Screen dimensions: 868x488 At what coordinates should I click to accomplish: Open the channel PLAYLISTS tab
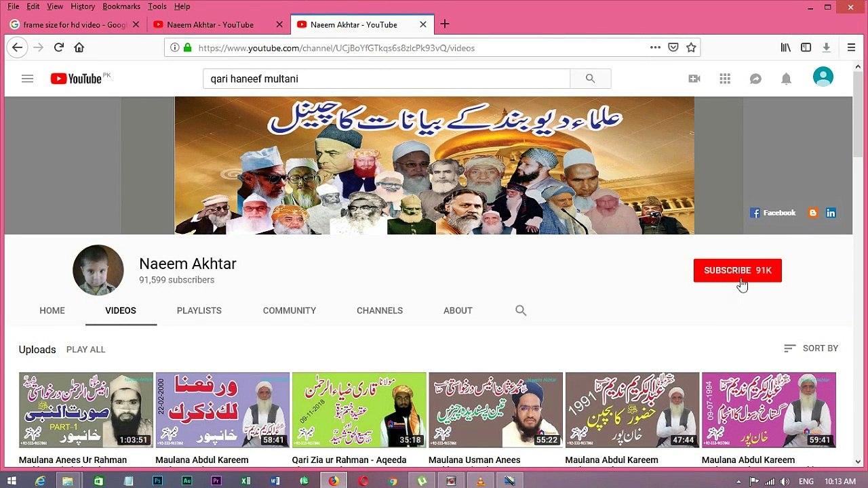[199, 310]
